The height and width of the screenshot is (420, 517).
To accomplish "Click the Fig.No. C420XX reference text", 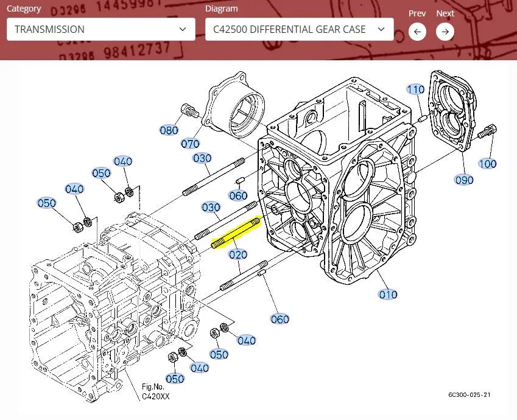I will [x=156, y=391].
